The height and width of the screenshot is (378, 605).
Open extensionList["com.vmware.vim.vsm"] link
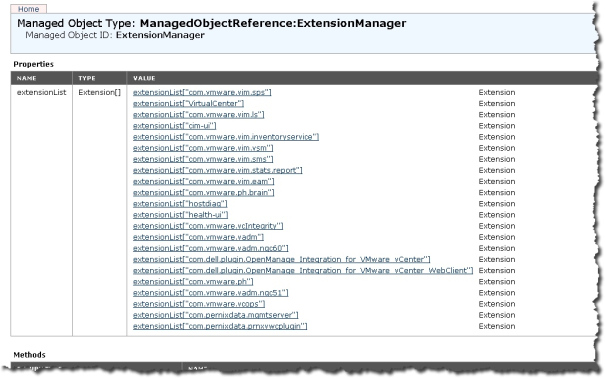(203, 148)
